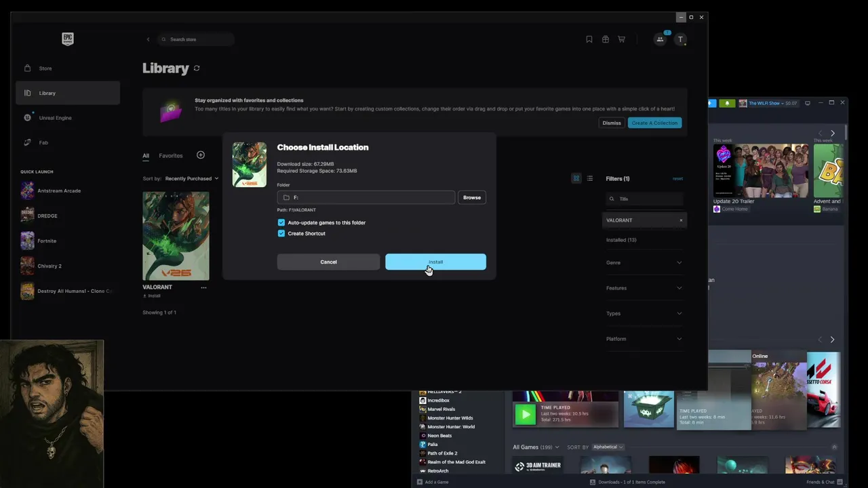
Task: Dismiss the collections banner
Action: coord(612,123)
